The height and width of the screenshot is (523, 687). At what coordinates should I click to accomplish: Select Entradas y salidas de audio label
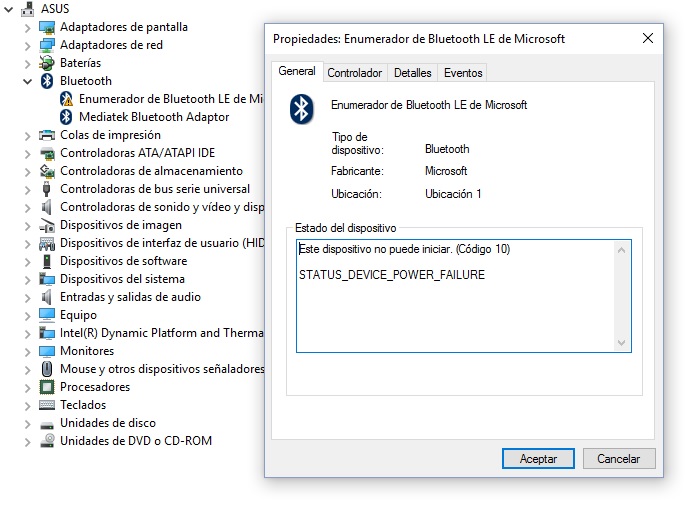click(x=130, y=297)
